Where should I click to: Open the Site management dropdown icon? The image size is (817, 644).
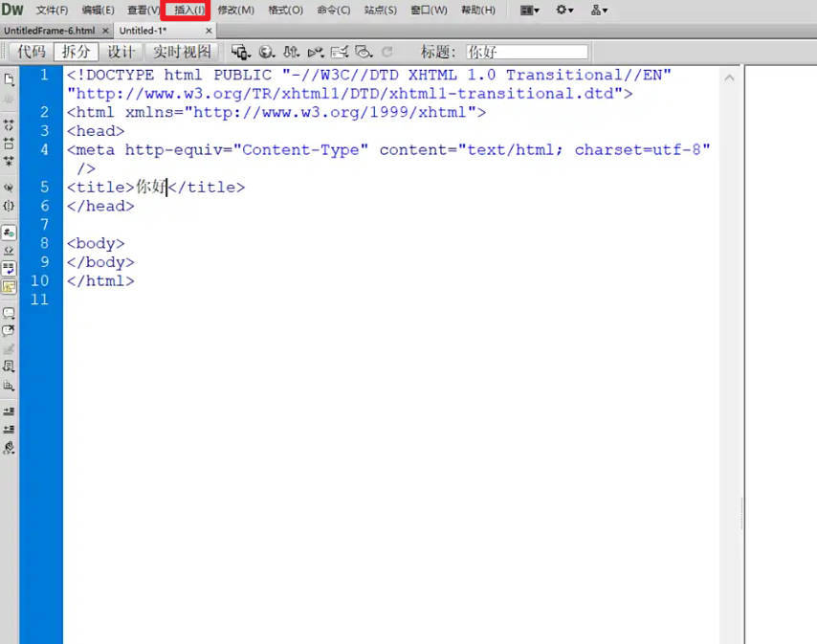point(599,10)
